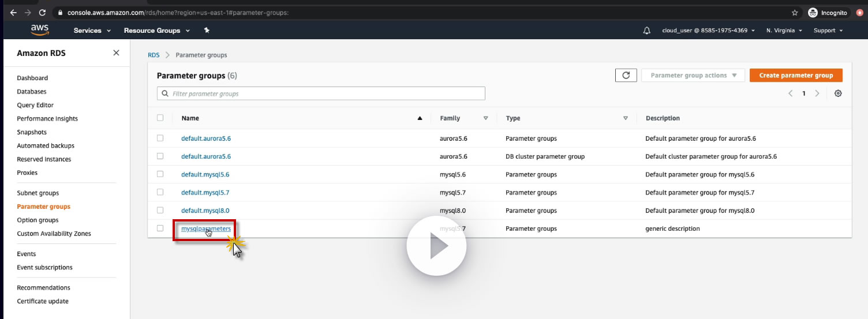868x319 pixels.
Task: Open Custom Availability Zones in sidebar
Action: pyautogui.click(x=54, y=234)
